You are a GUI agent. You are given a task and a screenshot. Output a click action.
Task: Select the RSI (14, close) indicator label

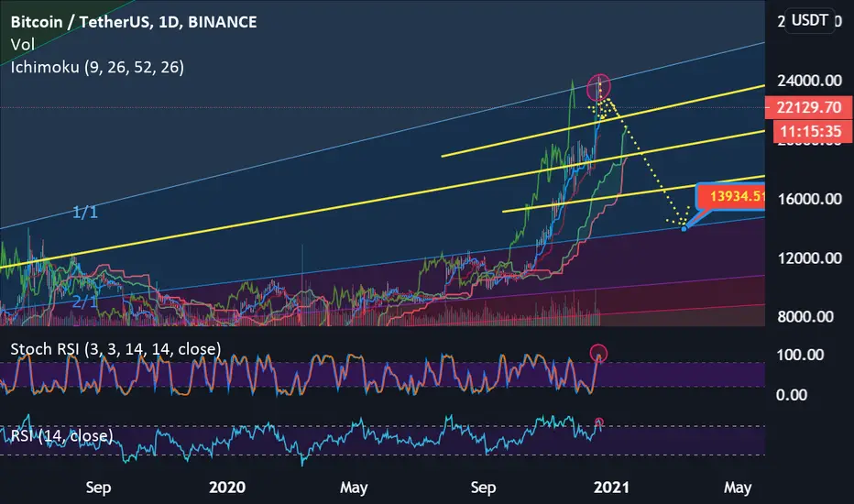(62, 436)
